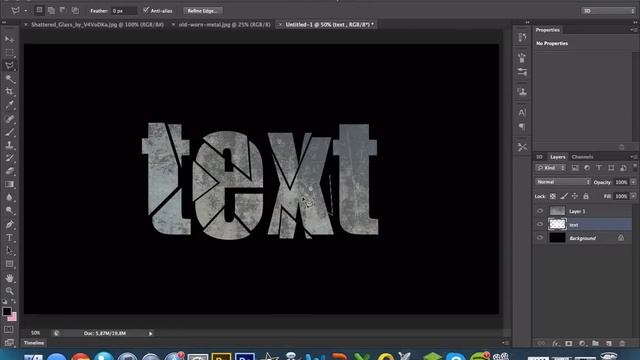Hide Layer 1 visibility eye
This screenshot has height=360, width=640.
(x=540, y=211)
